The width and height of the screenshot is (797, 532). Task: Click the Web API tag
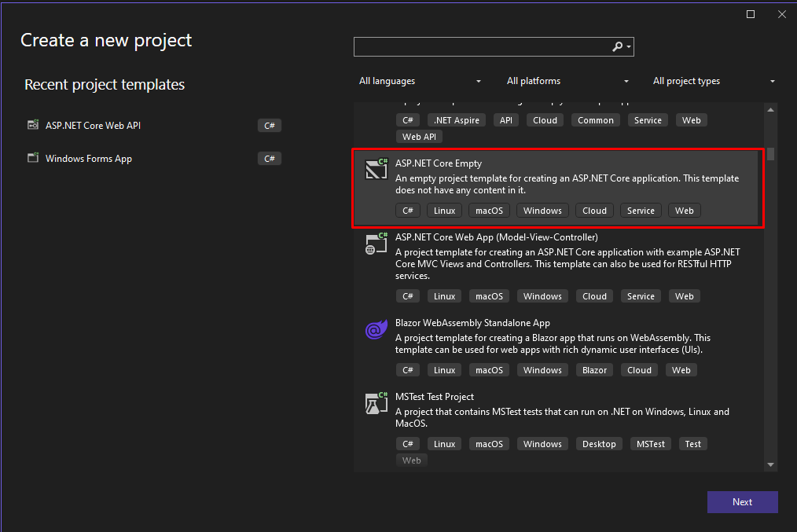[419, 137]
